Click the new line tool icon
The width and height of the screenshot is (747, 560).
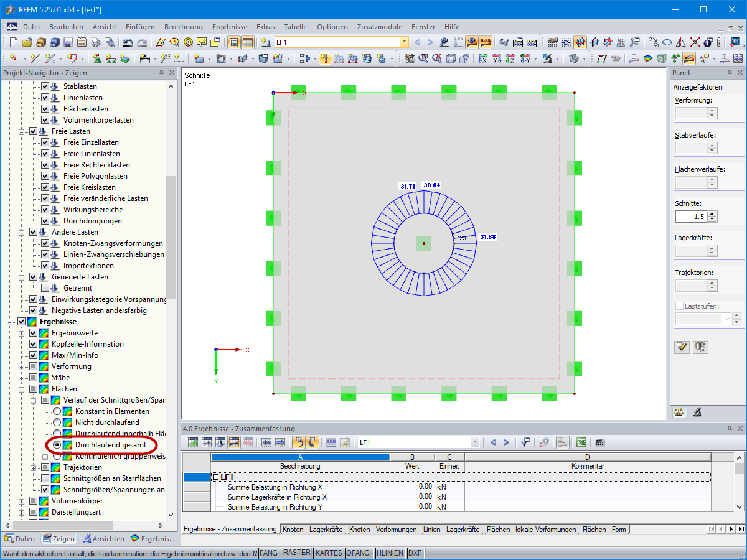click(x=35, y=58)
